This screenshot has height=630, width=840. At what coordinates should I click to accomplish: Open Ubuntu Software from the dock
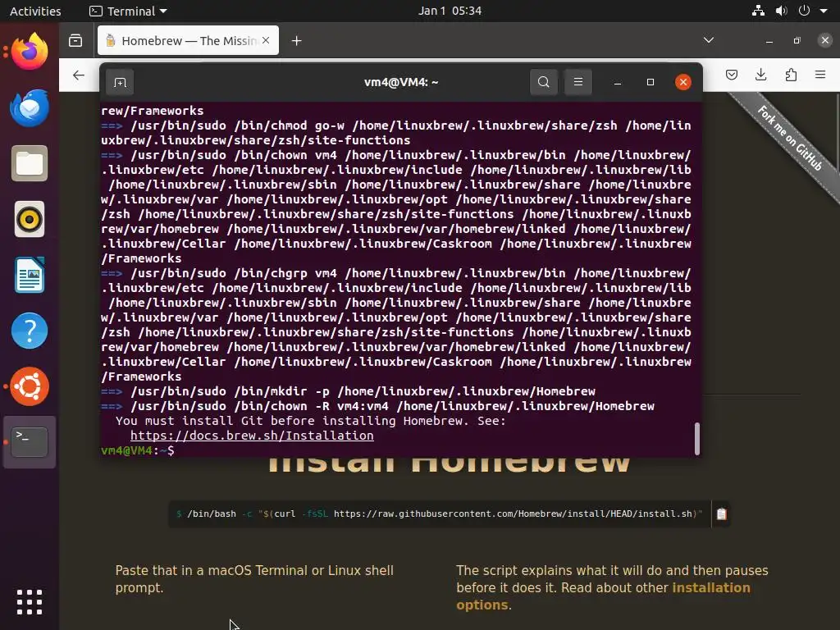[30, 386]
